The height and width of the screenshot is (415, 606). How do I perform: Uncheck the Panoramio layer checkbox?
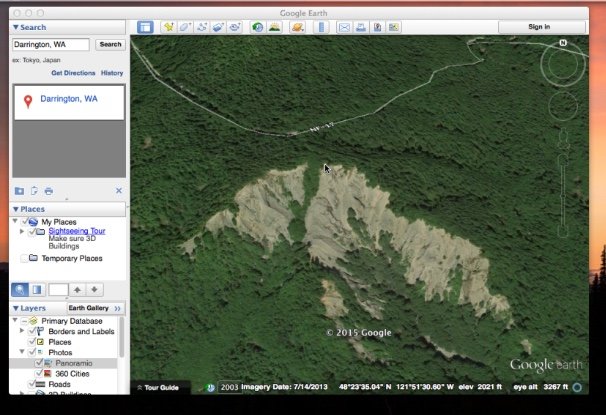click(39, 363)
